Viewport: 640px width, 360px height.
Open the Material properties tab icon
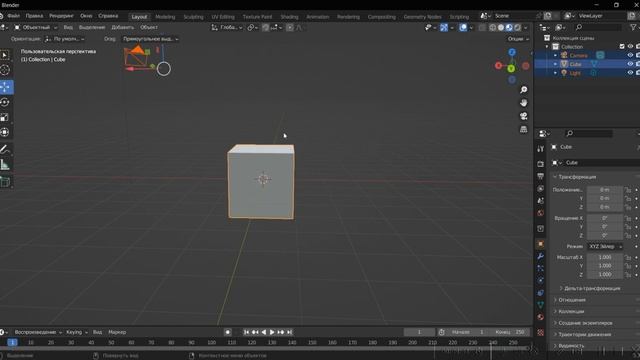(x=540, y=317)
